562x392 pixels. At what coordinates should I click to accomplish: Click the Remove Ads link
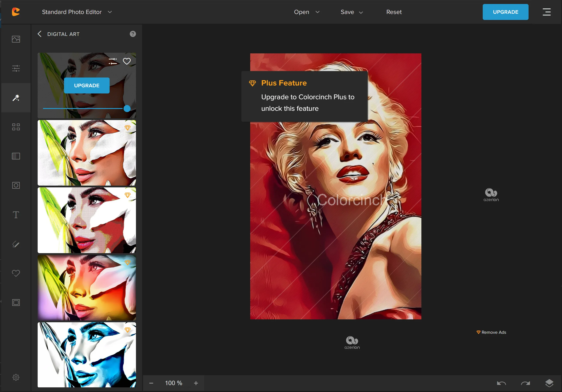pos(491,332)
